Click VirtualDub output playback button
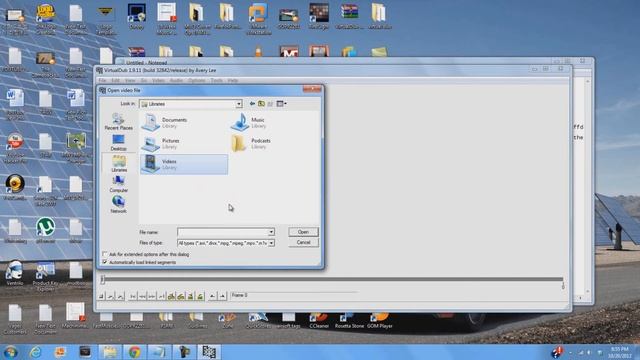Viewport: 640px width, 360px height. [120, 296]
